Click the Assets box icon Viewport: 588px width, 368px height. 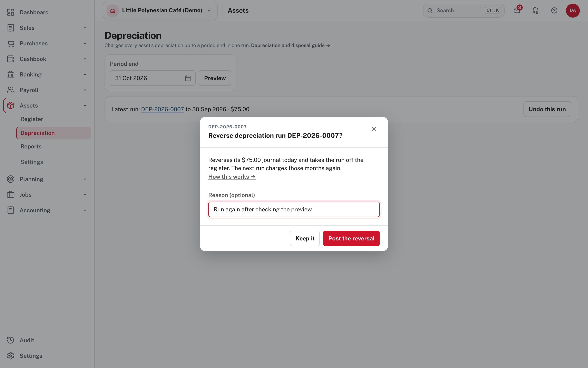(10, 106)
